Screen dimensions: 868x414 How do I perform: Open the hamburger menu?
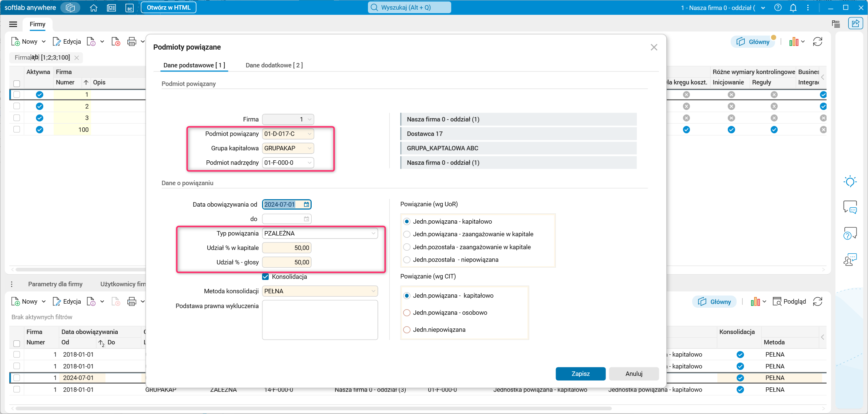pyautogui.click(x=13, y=24)
